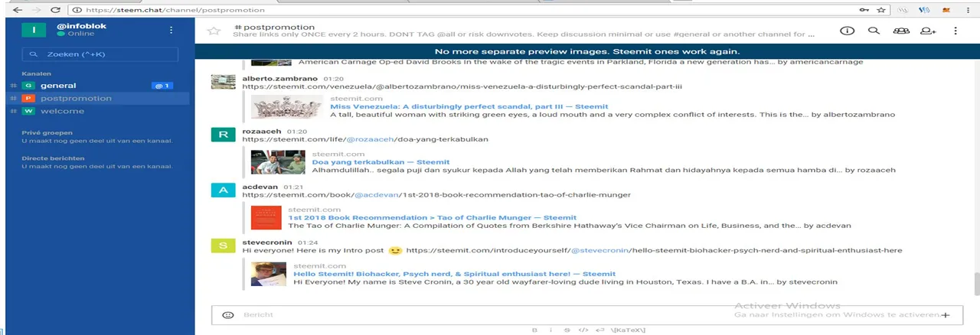
Task: Open the 1st 2018 Book Recommendation link
Action: click(x=433, y=217)
